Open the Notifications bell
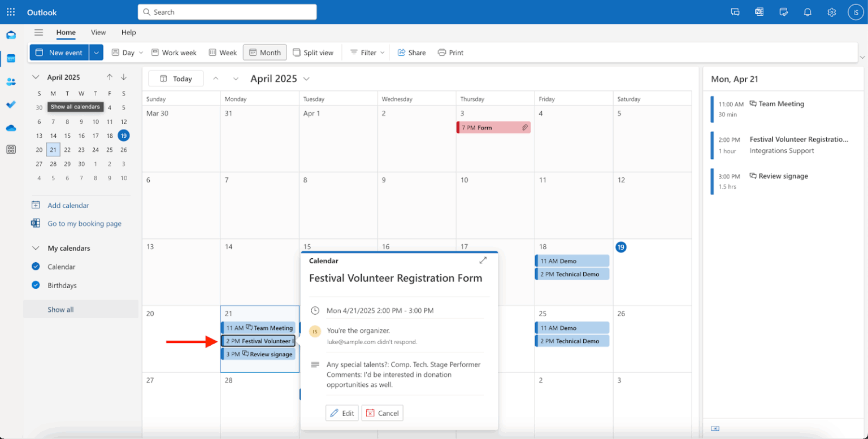The height and width of the screenshot is (439, 868). point(807,12)
